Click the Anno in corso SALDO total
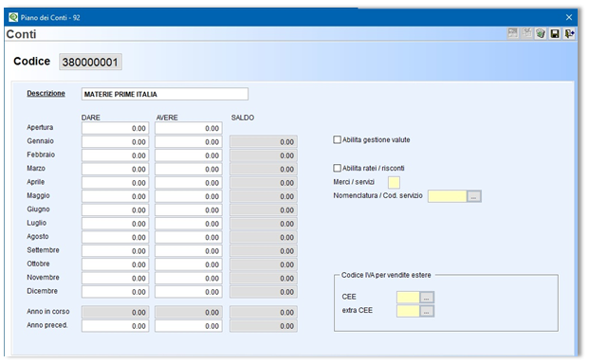This screenshot has height=364, width=589. click(x=264, y=312)
